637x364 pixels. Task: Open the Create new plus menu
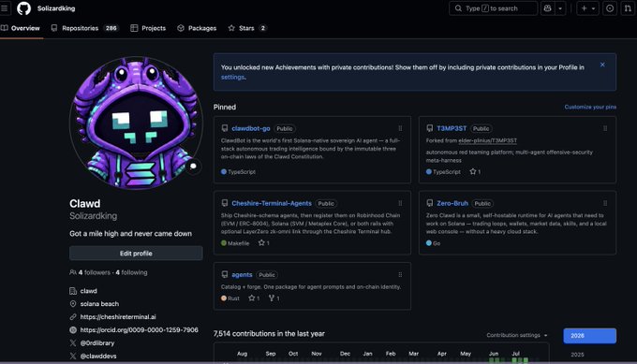coord(588,8)
